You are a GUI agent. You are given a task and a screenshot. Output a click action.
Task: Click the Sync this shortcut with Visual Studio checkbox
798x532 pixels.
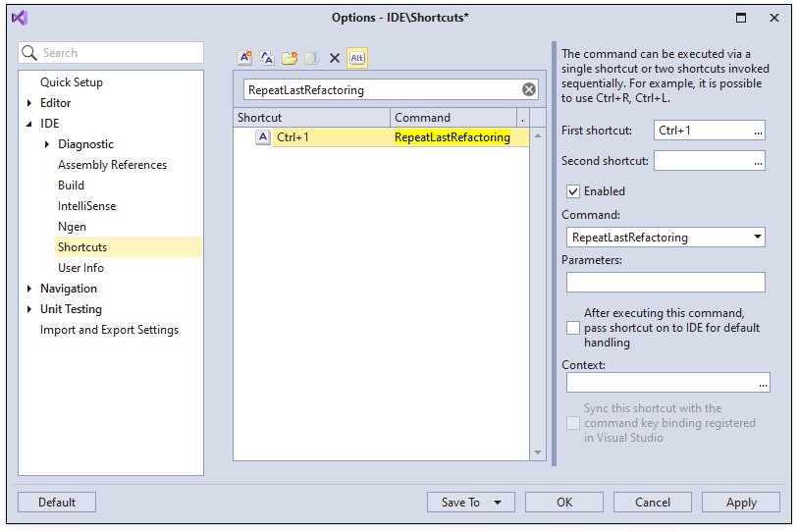click(573, 423)
